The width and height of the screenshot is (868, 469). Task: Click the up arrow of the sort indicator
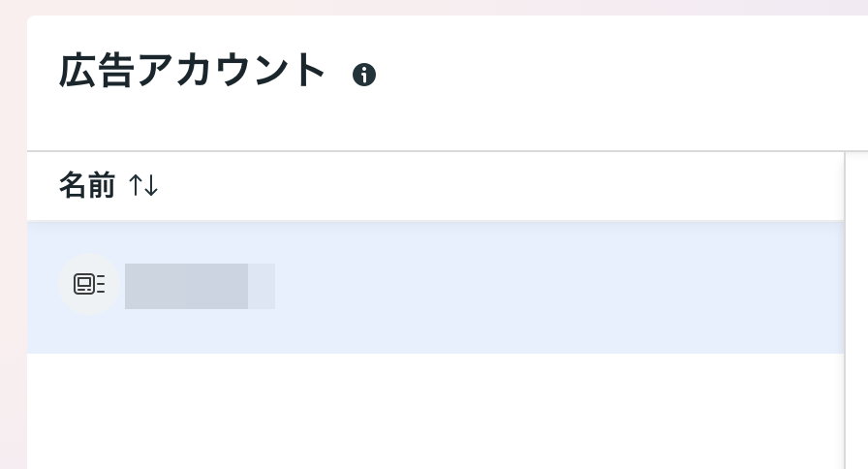point(136,185)
